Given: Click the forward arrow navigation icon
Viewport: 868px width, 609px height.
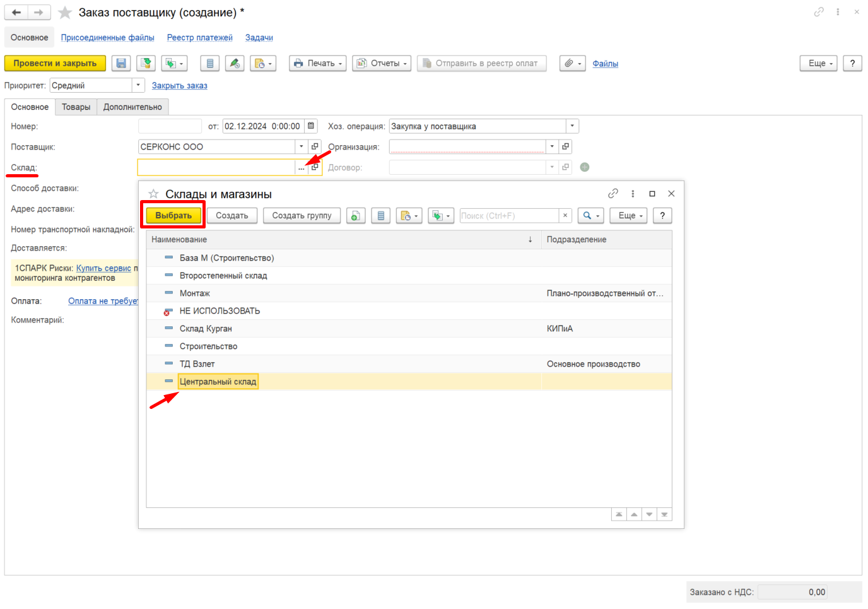Looking at the screenshot, I should click(38, 13).
